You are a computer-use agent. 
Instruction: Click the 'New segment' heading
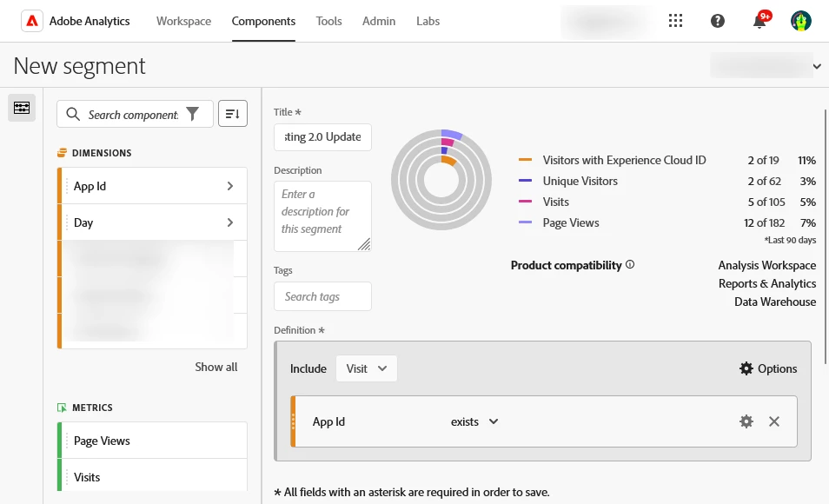tap(79, 66)
